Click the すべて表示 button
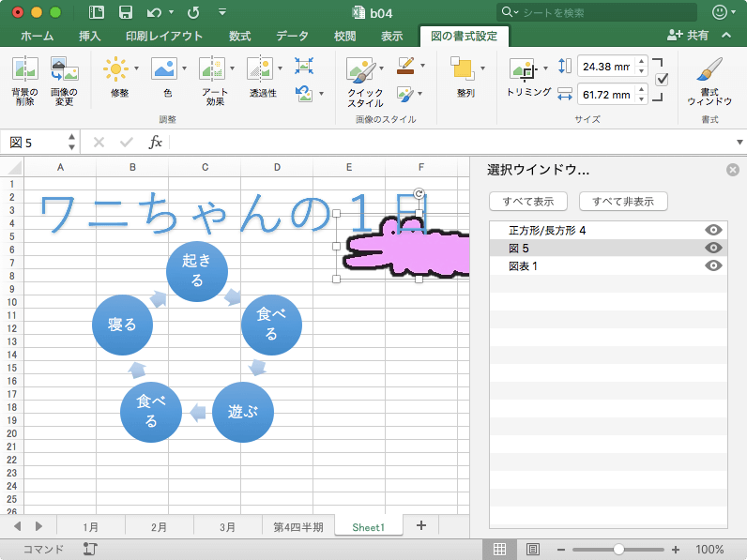 click(528, 202)
